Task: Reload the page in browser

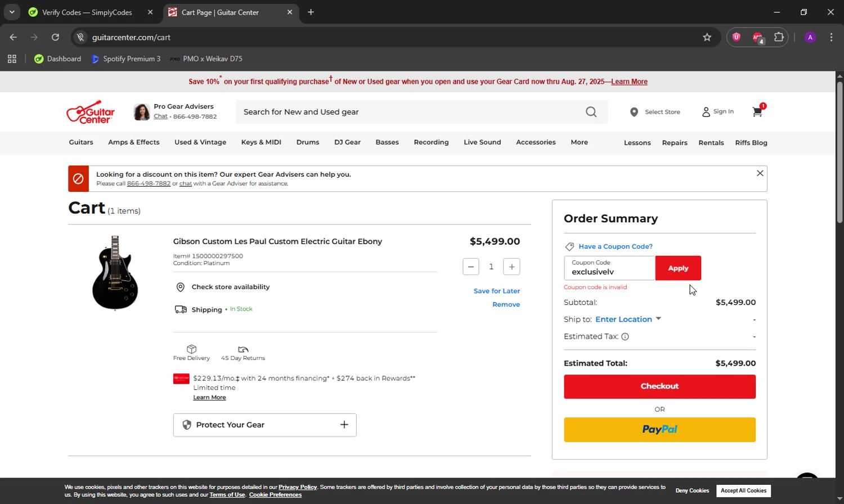Action: point(55,37)
